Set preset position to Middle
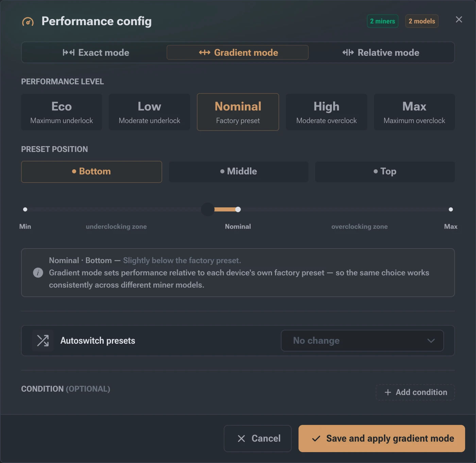Image resolution: width=476 pixels, height=463 pixels. pyautogui.click(x=239, y=172)
